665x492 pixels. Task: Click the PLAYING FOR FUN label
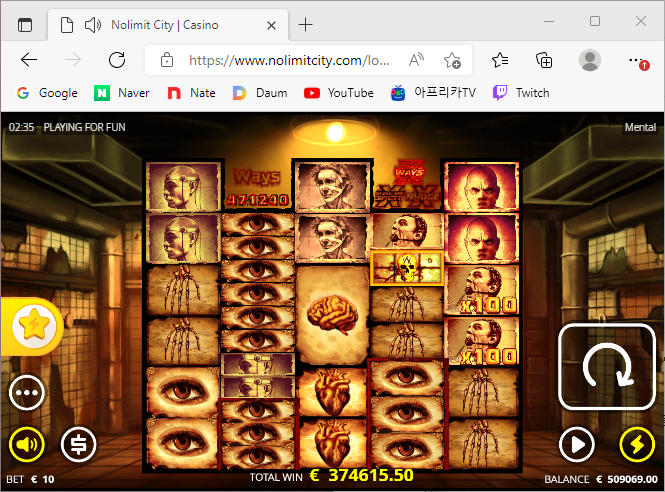coord(84,127)
